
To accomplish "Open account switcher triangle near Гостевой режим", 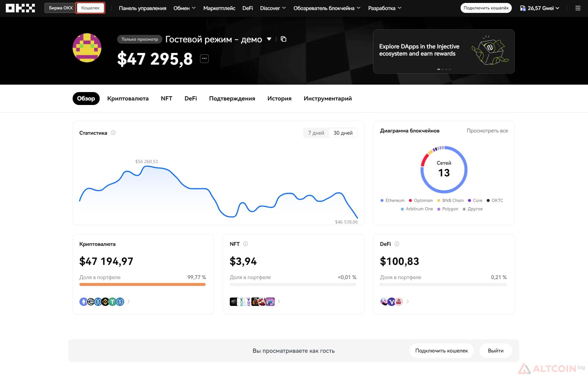I will (x=269, y=39).
